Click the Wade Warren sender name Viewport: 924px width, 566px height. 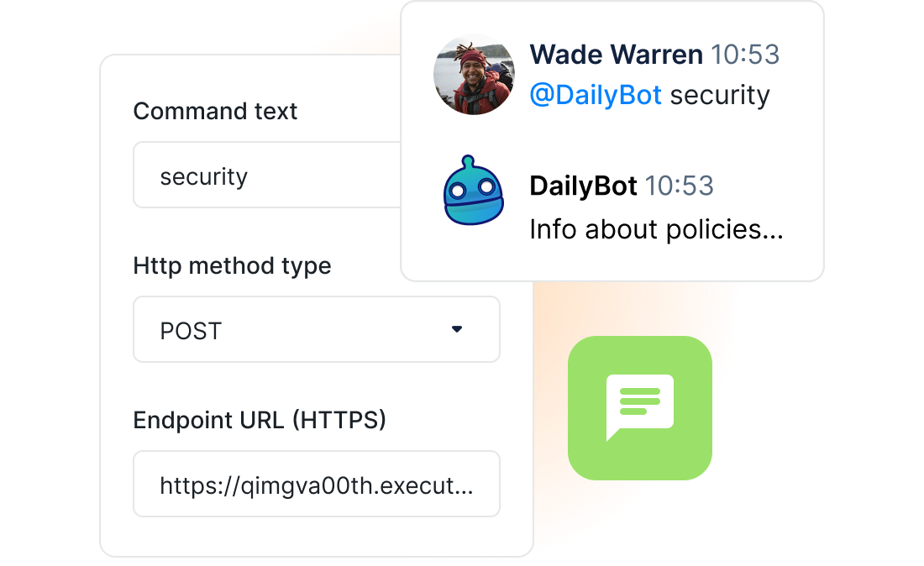(616, 55)
